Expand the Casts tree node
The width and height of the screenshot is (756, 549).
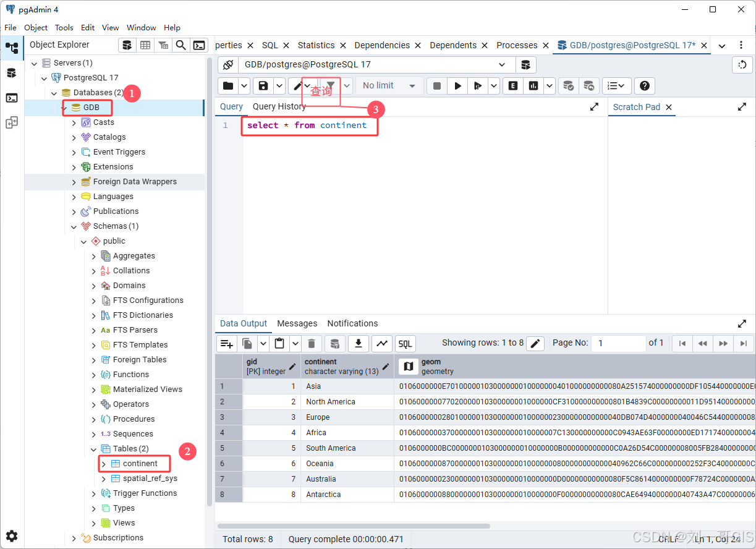point(74,122)
